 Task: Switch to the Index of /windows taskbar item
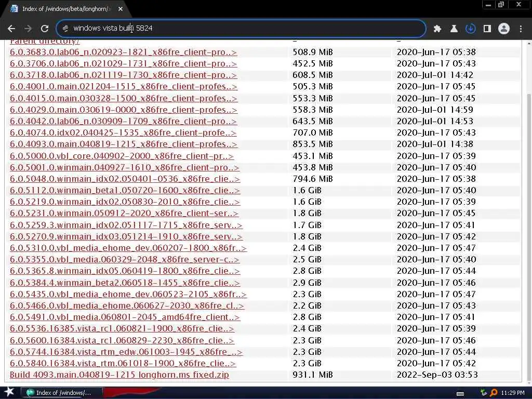coord(62,393)
